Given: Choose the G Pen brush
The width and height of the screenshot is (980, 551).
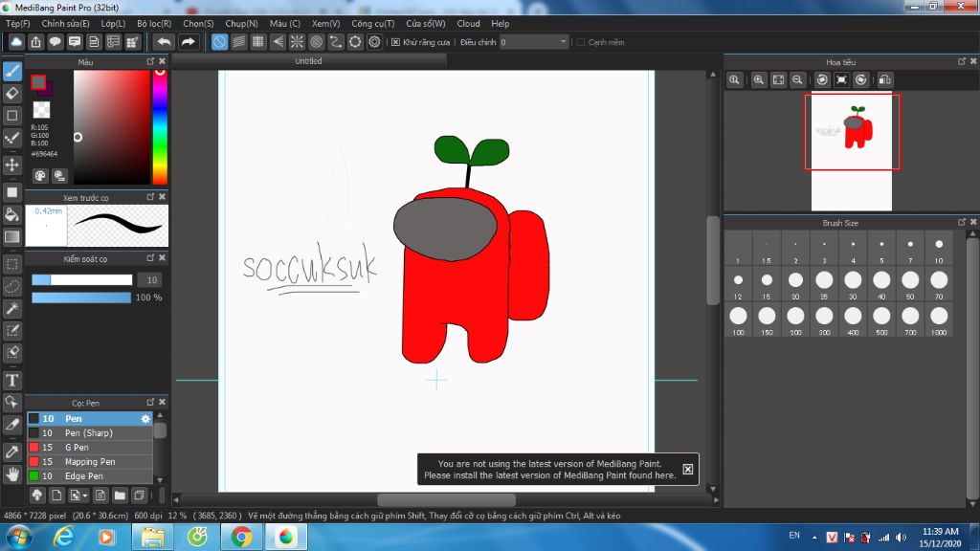Looking at the screenshot, I should point(90,448).
